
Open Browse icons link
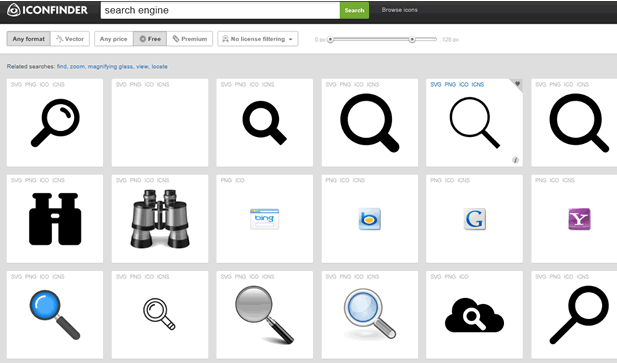tap(399, 10)
